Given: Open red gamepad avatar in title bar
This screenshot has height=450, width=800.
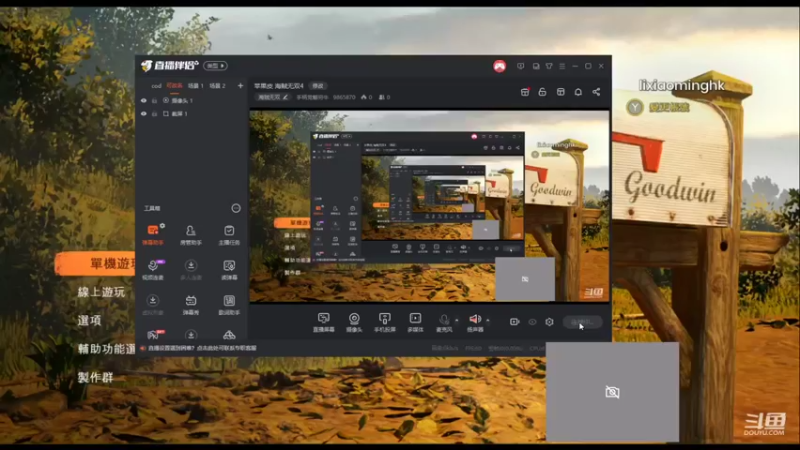Looking at the screenshot, I should tap(499, 66).
